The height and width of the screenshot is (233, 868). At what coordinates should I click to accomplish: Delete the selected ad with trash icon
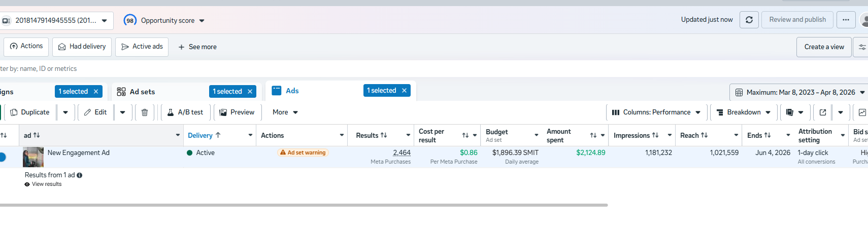(145, 112)
